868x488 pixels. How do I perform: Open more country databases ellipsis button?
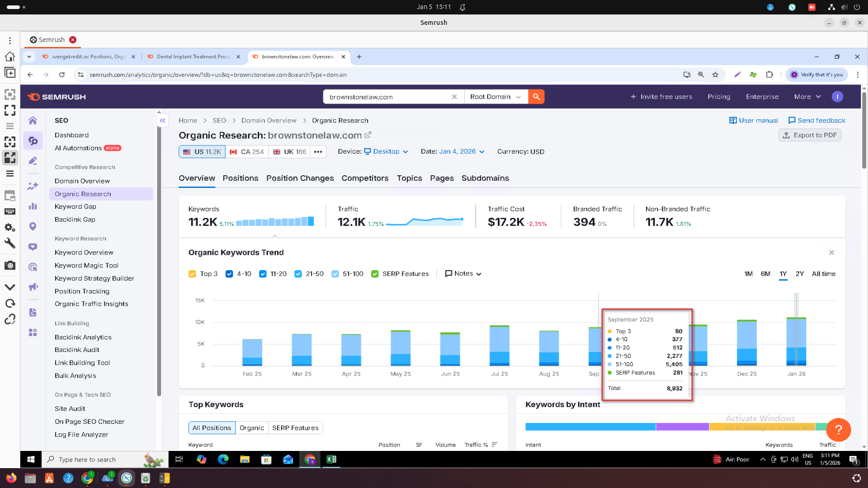(318, 152)
